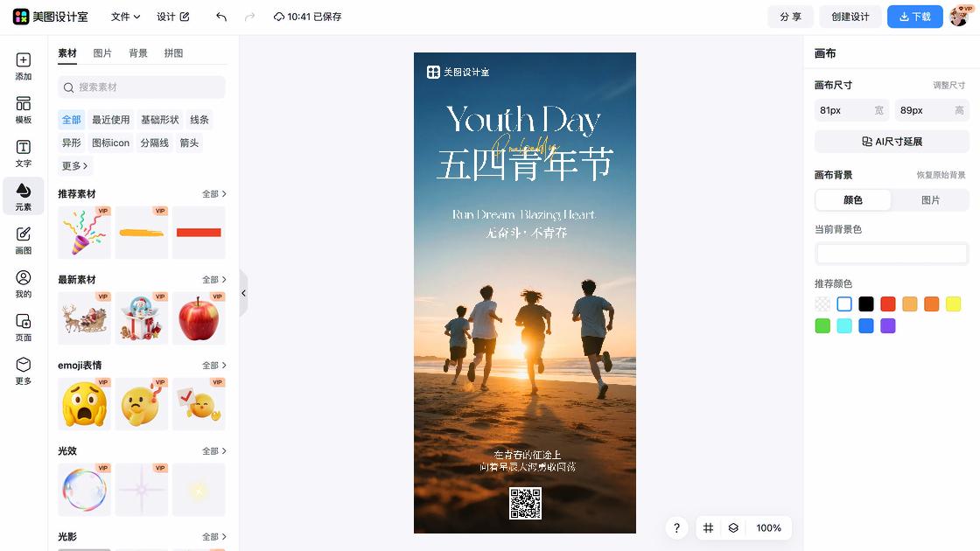Collapse the left materials panel handle
Image resolution: width=980 pixels, height=551 pixels.
coord(244,293)
